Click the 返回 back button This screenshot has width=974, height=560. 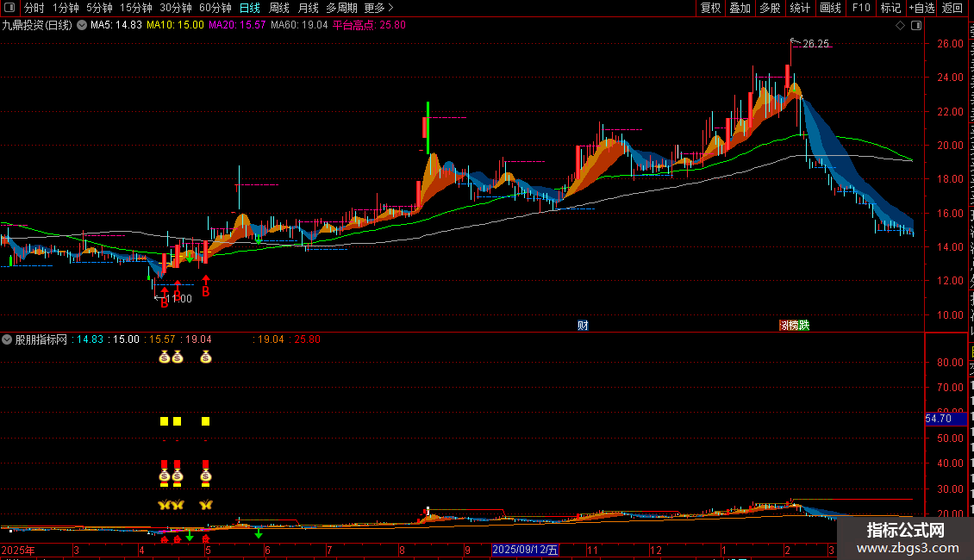click(952, 8)
